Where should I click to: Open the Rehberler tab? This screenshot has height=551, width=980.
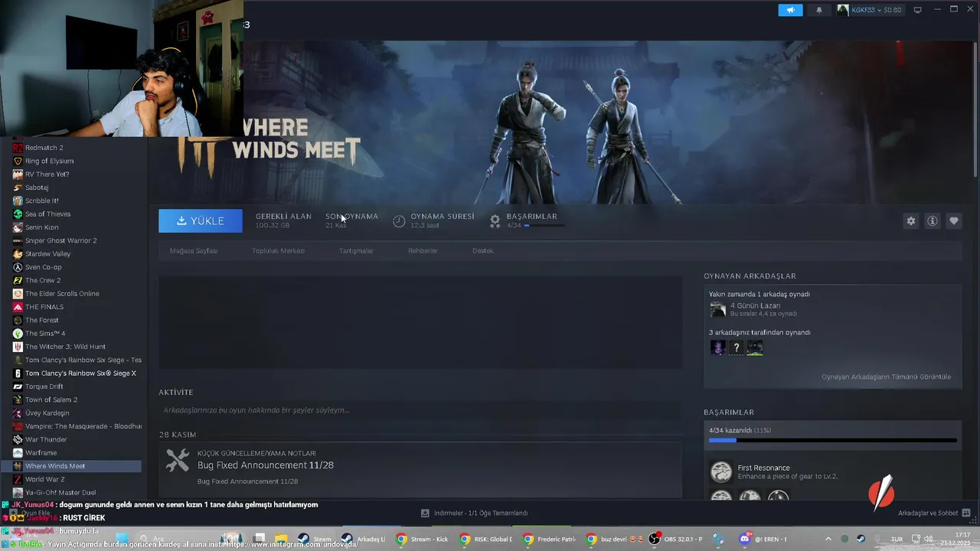pyautogui.click(x=423, y=251)
